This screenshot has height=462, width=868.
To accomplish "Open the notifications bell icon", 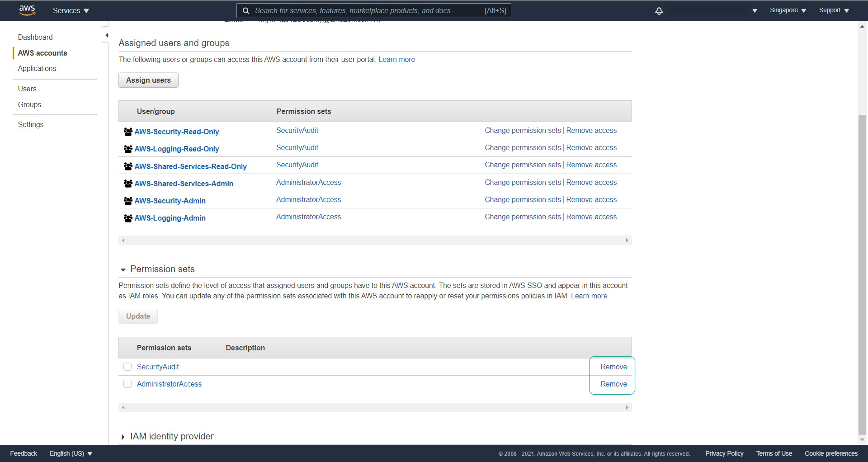I will [x=659, y=11].
